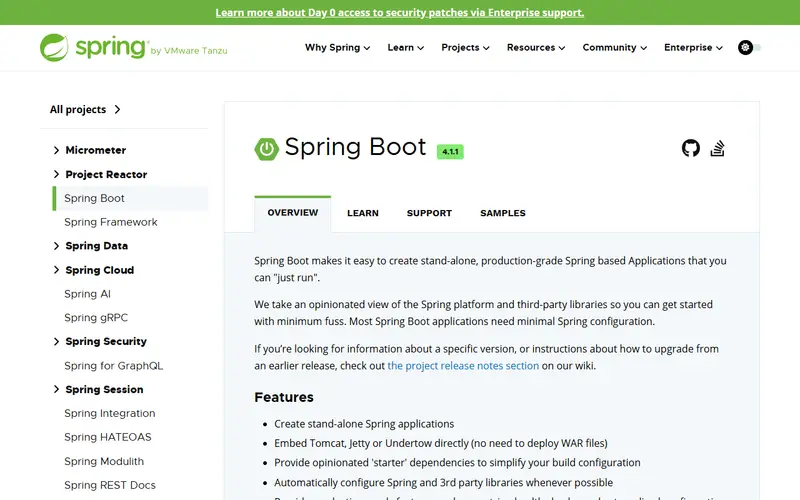
Task: Open the Projects dropdown menu
Action: coord(465,47)
